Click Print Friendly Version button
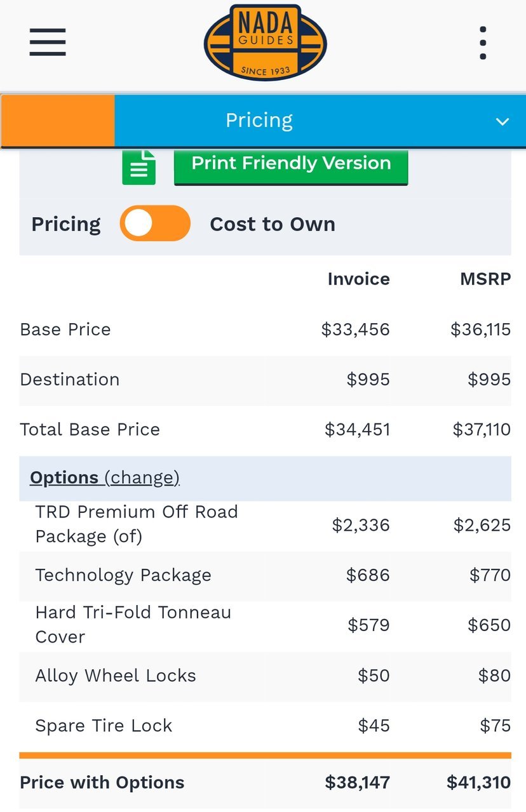The width and height of the screenshot is (526, 812). point(291,166)
